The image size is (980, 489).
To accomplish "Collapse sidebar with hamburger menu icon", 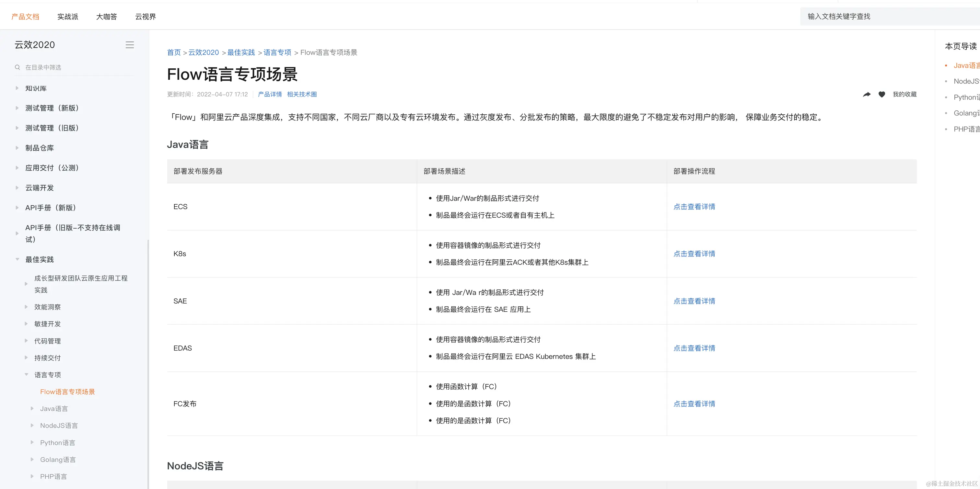I will [130, 45].
